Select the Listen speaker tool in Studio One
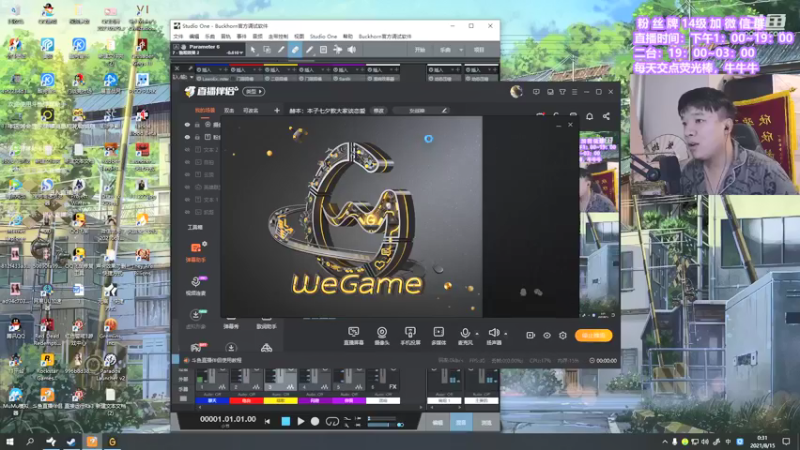 [x=352, y=49]
